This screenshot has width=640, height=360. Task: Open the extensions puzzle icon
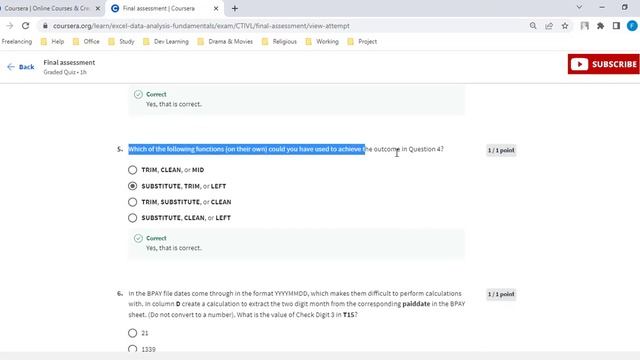[600, 26]
